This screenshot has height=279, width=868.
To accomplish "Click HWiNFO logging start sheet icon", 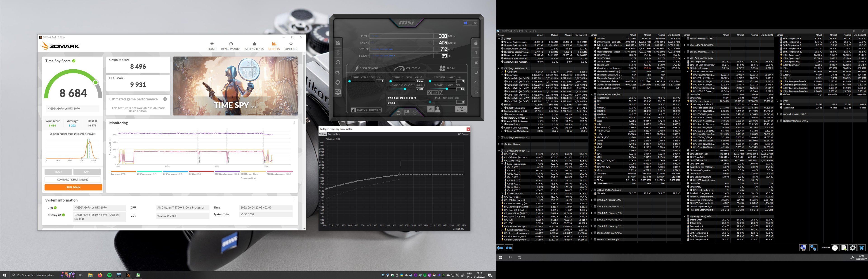I will 844,248.
